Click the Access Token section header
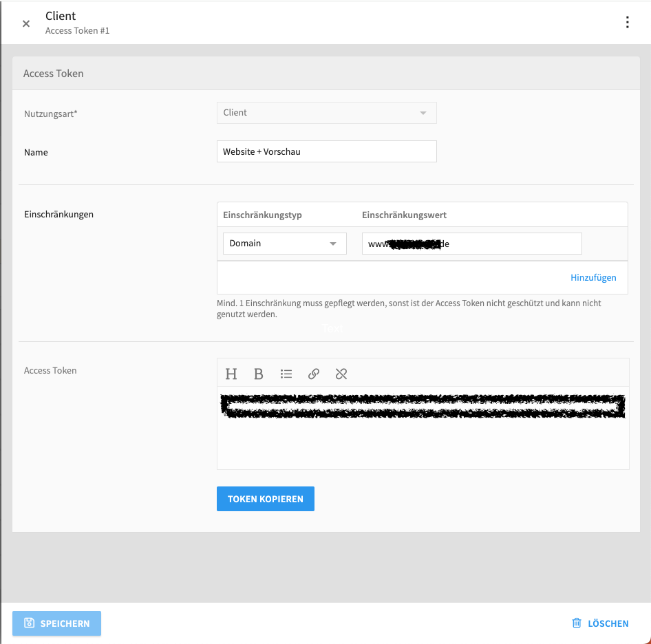This screenshot has height=644, width=651. (x=54, y=73)
